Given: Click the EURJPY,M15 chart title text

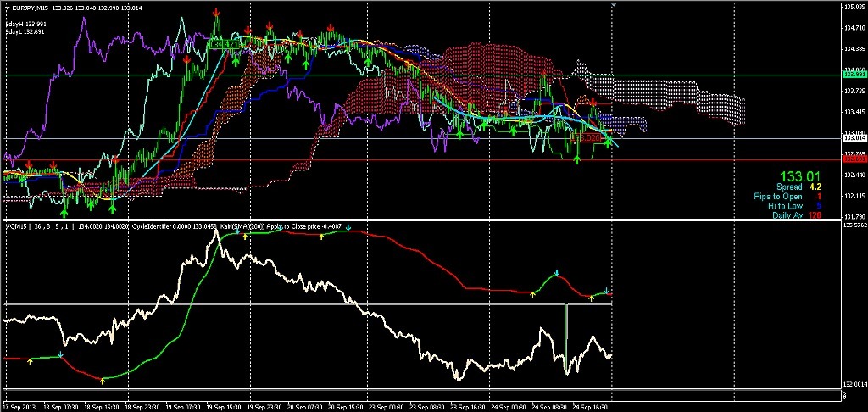Looking at the screenshot, I should [31, 7].
